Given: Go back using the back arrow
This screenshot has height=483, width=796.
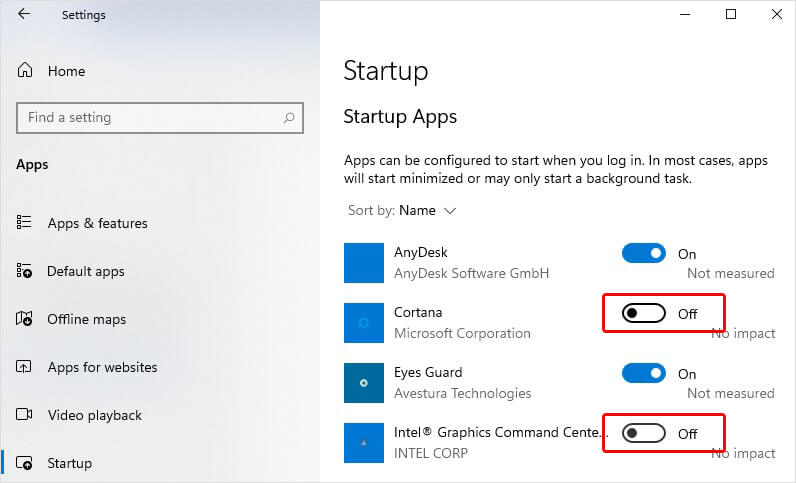Looking at the screenshot, I should (24, 14).
